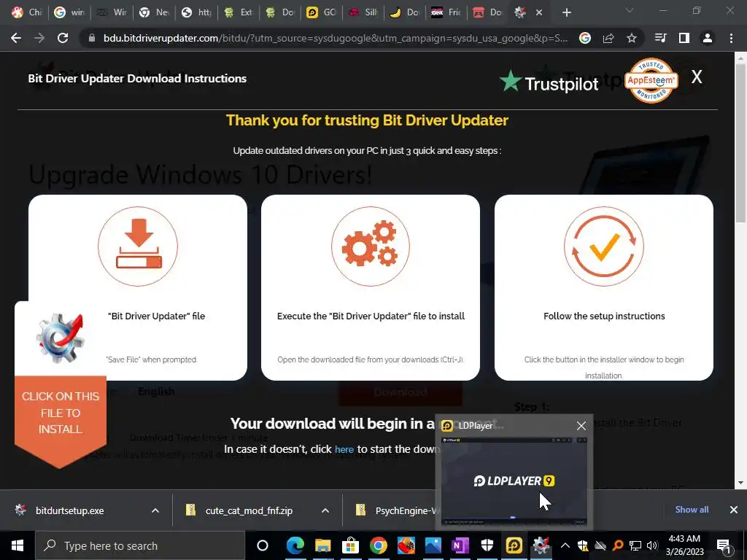Open LDPlayer from taskbar
The image size is (747, 560).
(514, 545)
